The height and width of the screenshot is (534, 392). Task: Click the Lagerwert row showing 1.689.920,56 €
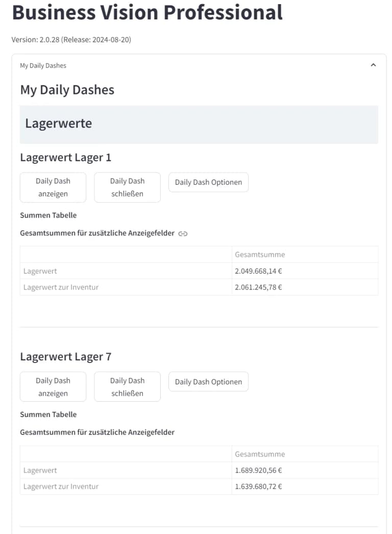(258, 470)
